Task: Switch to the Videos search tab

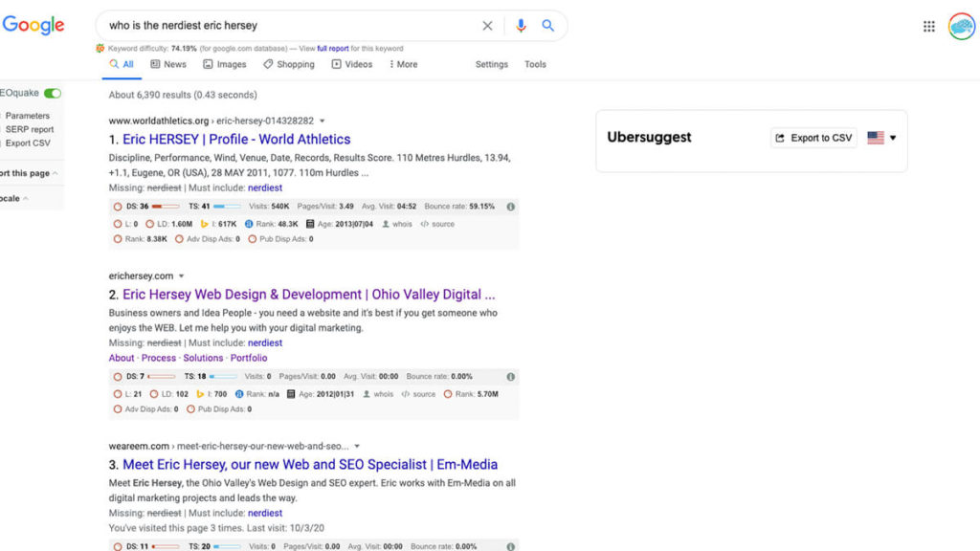Action: [x=351, y=64]
